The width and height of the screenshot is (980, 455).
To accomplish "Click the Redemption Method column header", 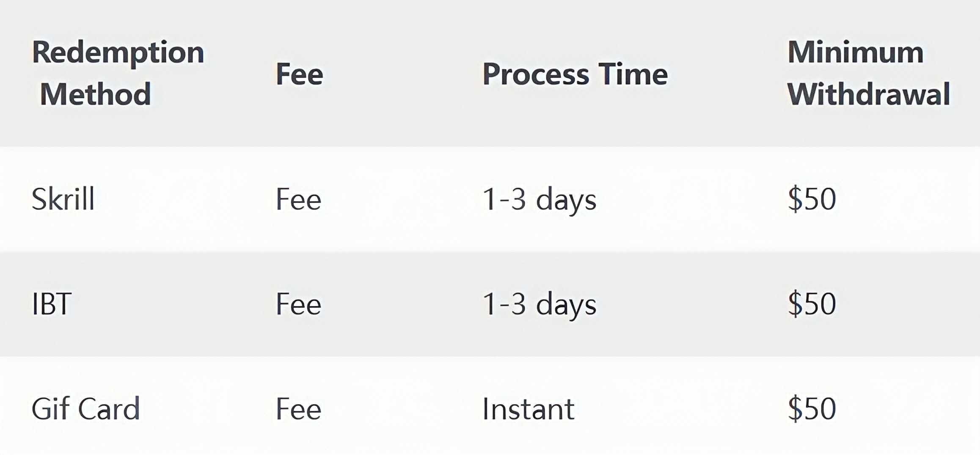I will (x=118, y=73).
